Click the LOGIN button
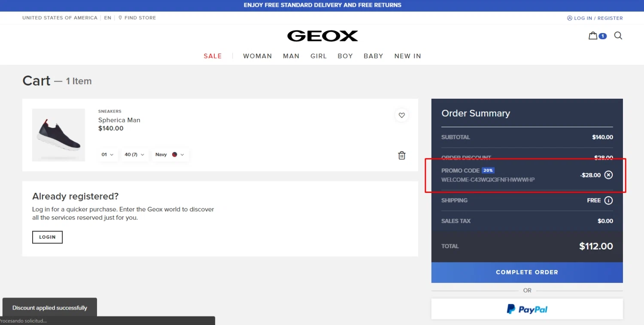The width and height of the screenshot is (644, 325). (x=47, y=237)
